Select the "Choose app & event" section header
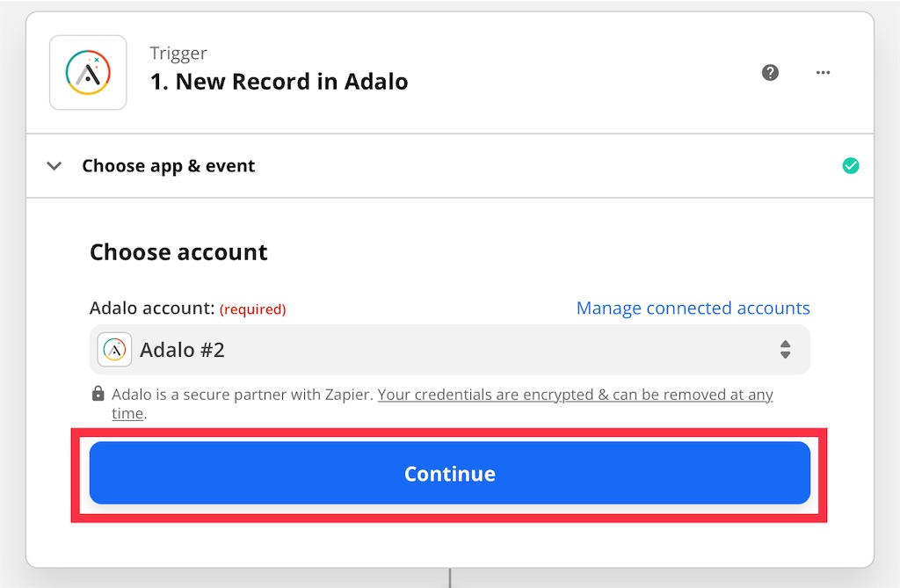Viewport: 900px width, 588px height. (169, 166)
